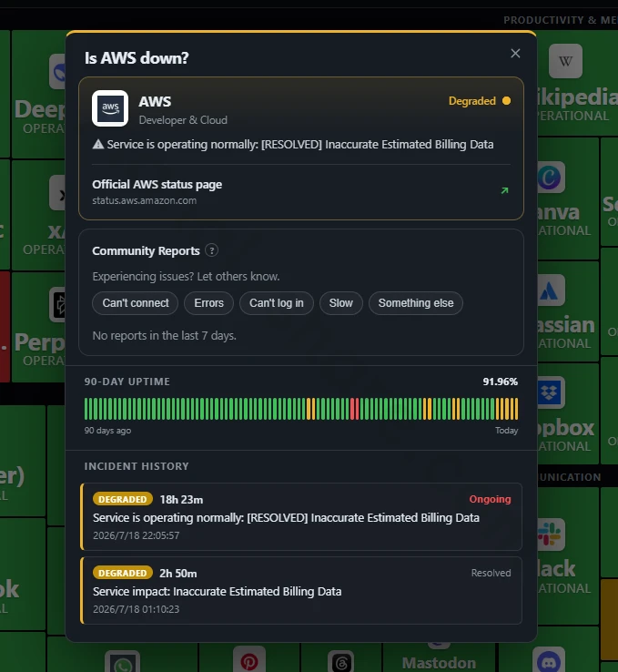Open the Resolved Service impact incident entry

pos(301,591)
